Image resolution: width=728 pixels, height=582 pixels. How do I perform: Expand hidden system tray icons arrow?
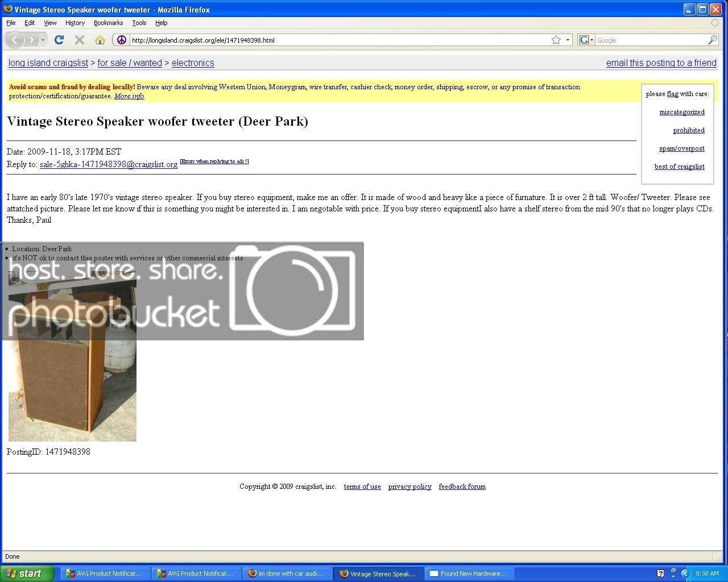point(685,573)
